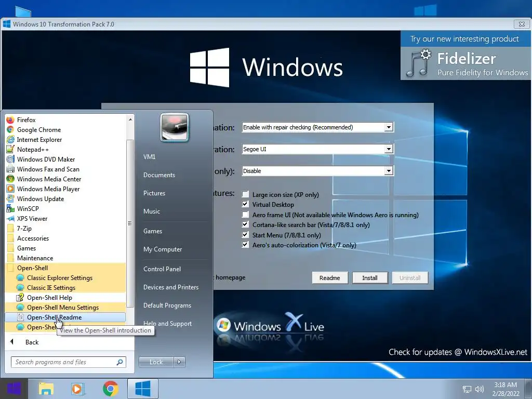Open the volume tray icon
This screenshot has width=532, height=399.
480,389
